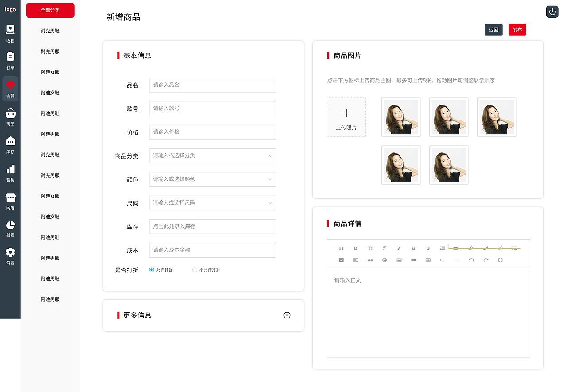Choose 不允许打折 to disallow discounts
567x392 pixels.
[x=194, y=269]
